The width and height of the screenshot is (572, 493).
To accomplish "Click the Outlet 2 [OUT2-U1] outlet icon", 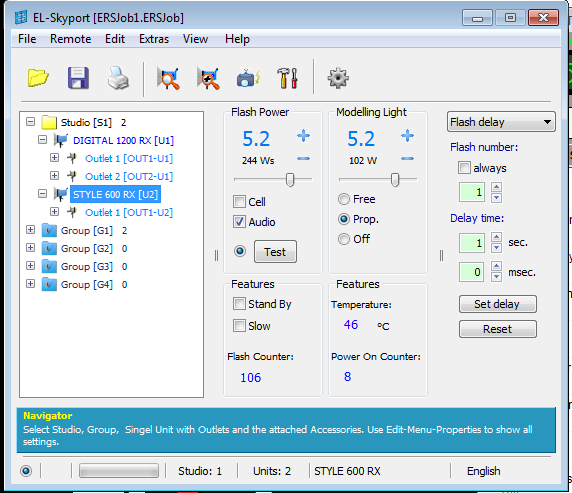I will [72, 176].
